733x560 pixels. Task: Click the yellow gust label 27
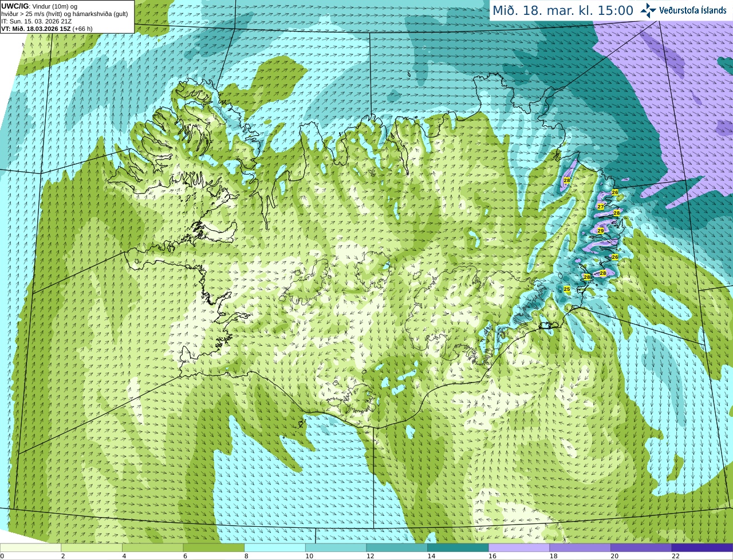click(x=601, y=207)
